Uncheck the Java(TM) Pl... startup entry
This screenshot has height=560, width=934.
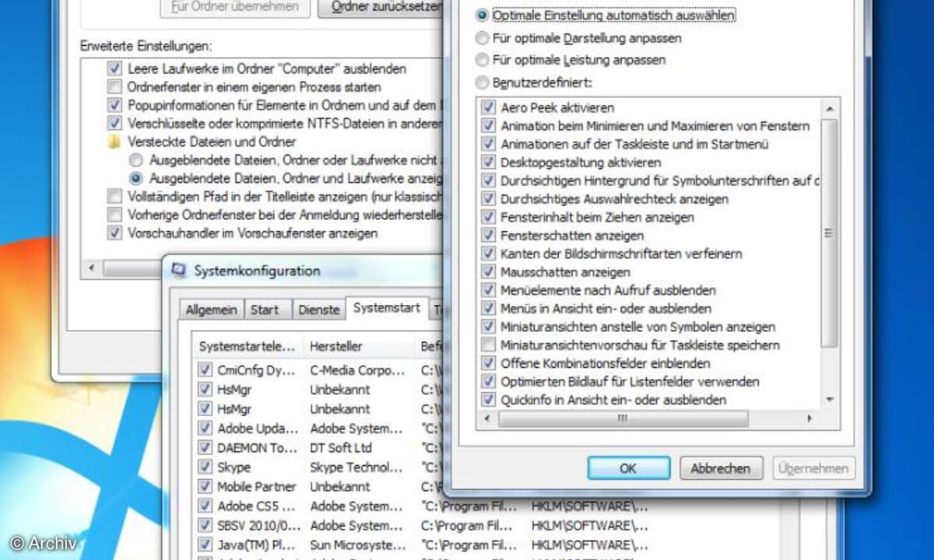[x=205, y=544]
